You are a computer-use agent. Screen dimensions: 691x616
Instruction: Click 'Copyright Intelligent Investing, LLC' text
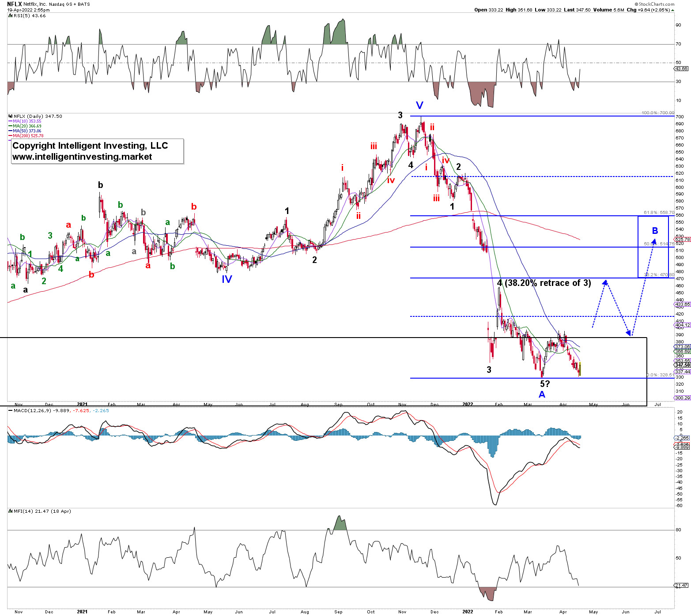point(90,146)
